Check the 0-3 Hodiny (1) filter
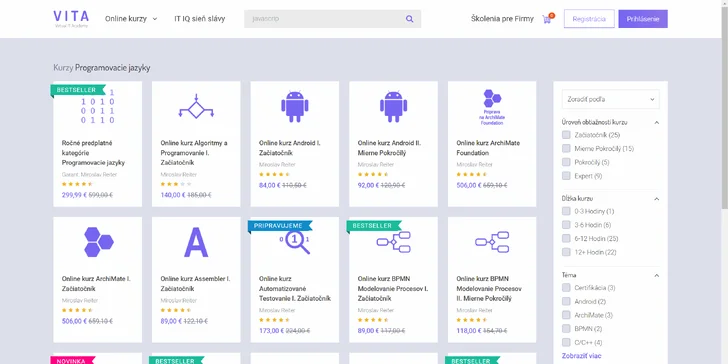This screenshot has width=728, height=364. pos(566,211)
